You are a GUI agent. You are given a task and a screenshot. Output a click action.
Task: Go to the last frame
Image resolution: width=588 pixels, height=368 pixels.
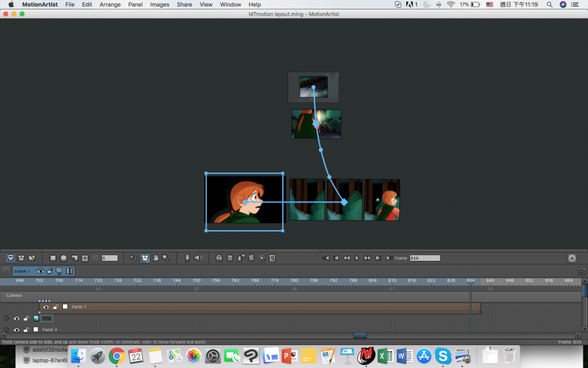point(378,258)
